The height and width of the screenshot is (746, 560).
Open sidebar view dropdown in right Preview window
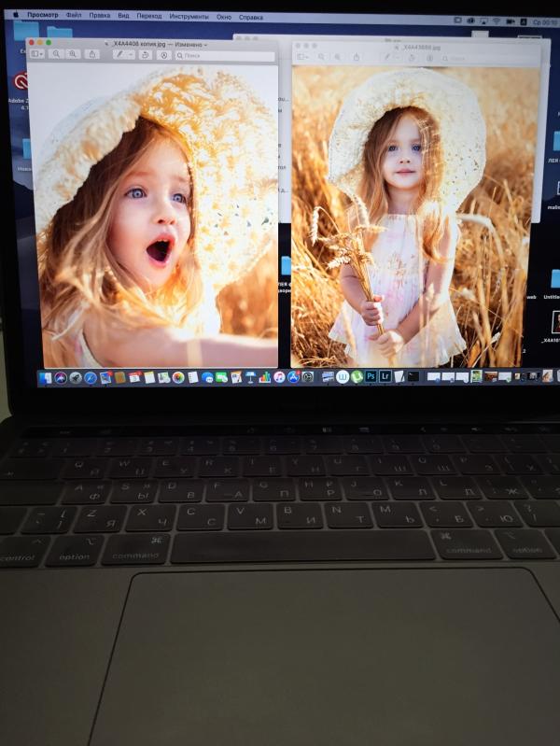(x=302, y=57)
